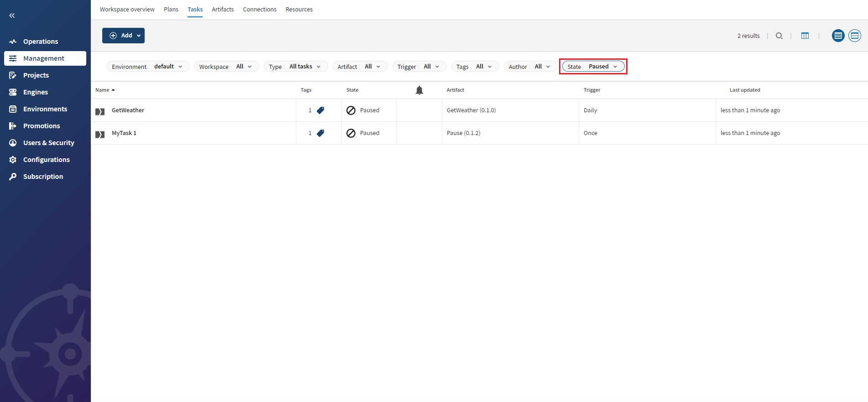The width and height of the screenshot is (868, 402).
Task: Go to Operations in the sidebar
Action: [41, 42]
